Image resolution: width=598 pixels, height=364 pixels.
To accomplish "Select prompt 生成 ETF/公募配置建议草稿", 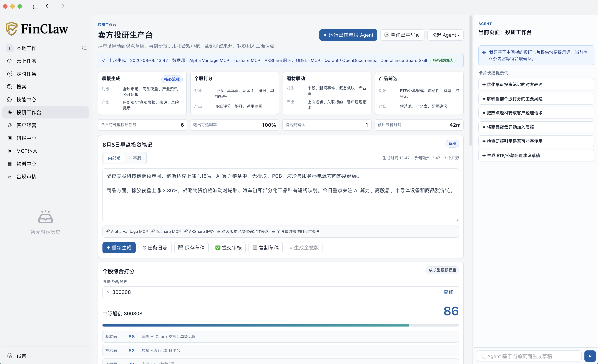I will (536, 156).
